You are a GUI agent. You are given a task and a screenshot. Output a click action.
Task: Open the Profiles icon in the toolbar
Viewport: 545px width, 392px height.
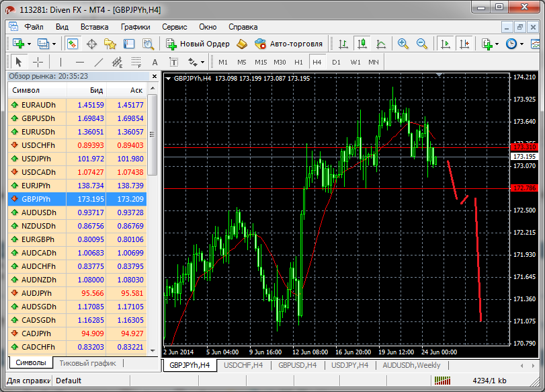point(43,44)
